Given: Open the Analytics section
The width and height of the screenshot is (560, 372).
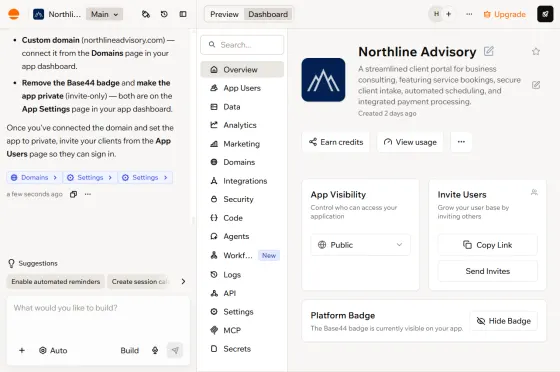Looking at the screenshot, I should (x=242, y=125).
